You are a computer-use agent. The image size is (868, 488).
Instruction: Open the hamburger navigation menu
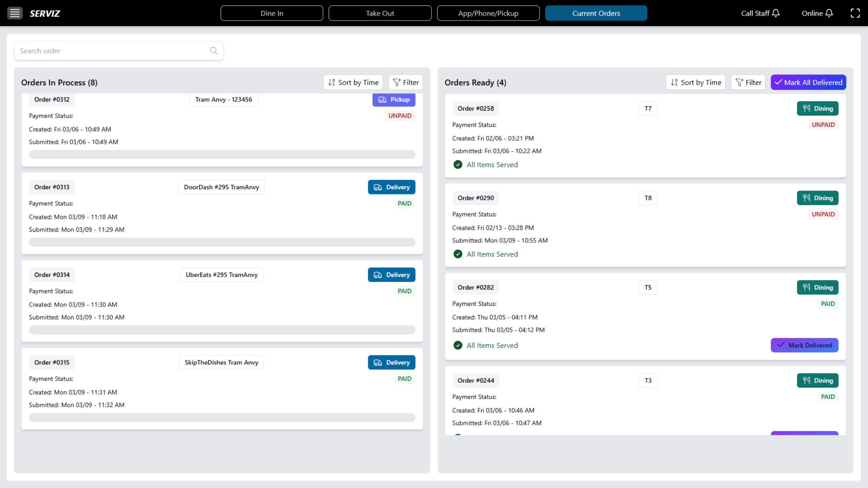[x=15, y=13]
